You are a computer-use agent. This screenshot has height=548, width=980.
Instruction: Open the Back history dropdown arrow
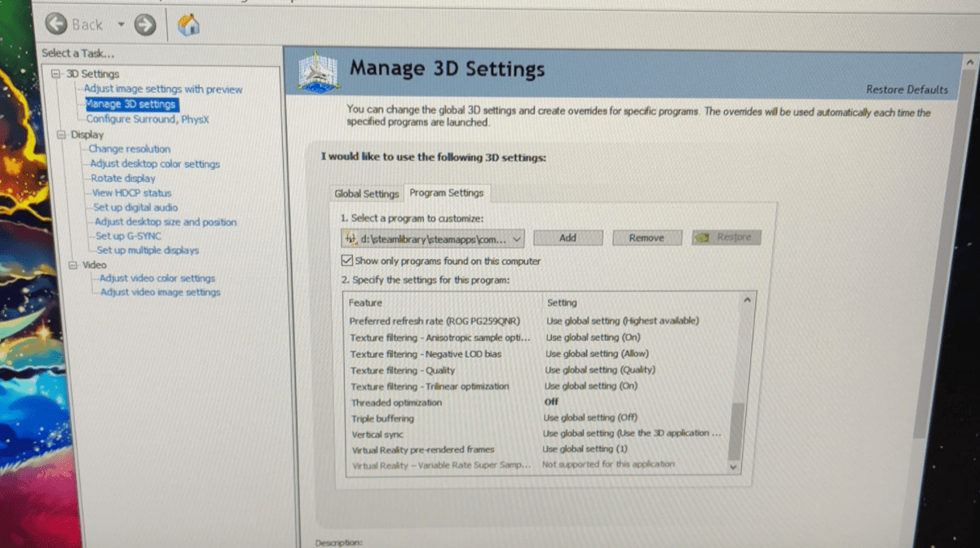[x=121, y=24]
